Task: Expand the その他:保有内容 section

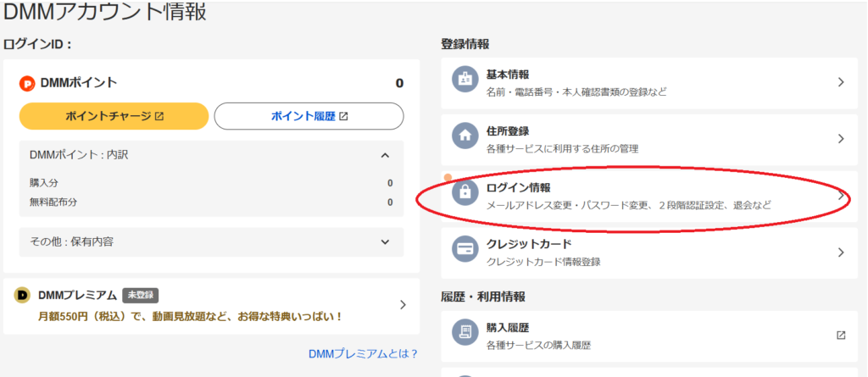Action: pyautogui.click(x=385, y=241)
